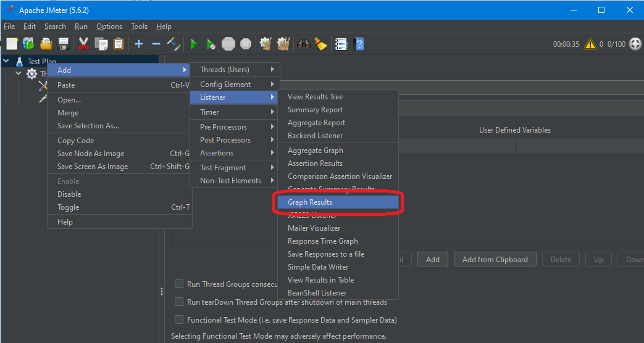Choose View Results Tree listener
644x343 pixels.
click(x=315, y=97)
